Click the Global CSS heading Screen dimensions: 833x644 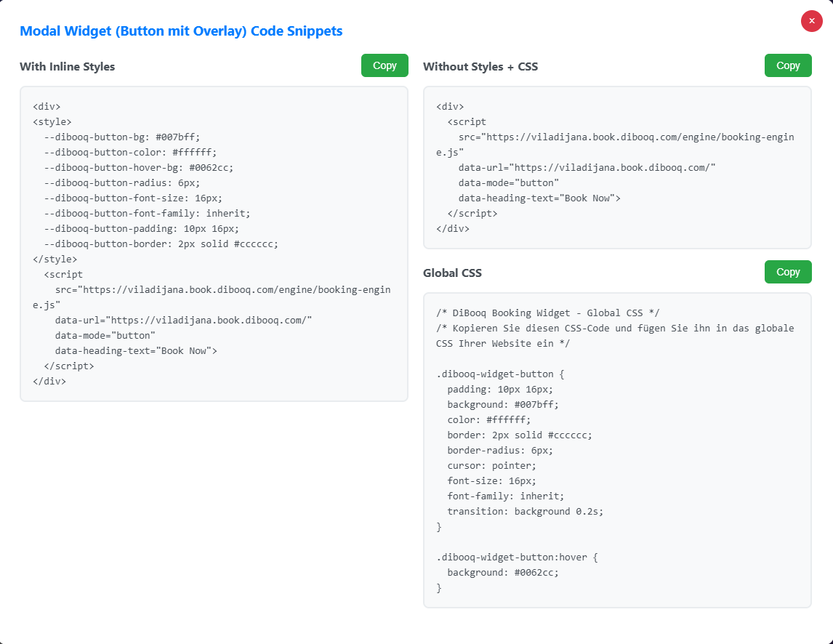click(x=452, y=273)
